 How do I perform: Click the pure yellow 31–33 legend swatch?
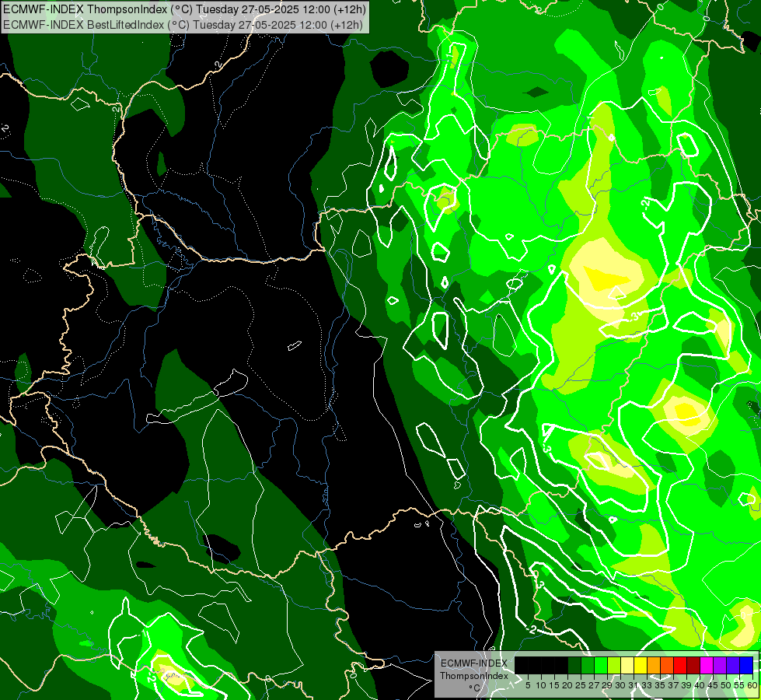641,665
